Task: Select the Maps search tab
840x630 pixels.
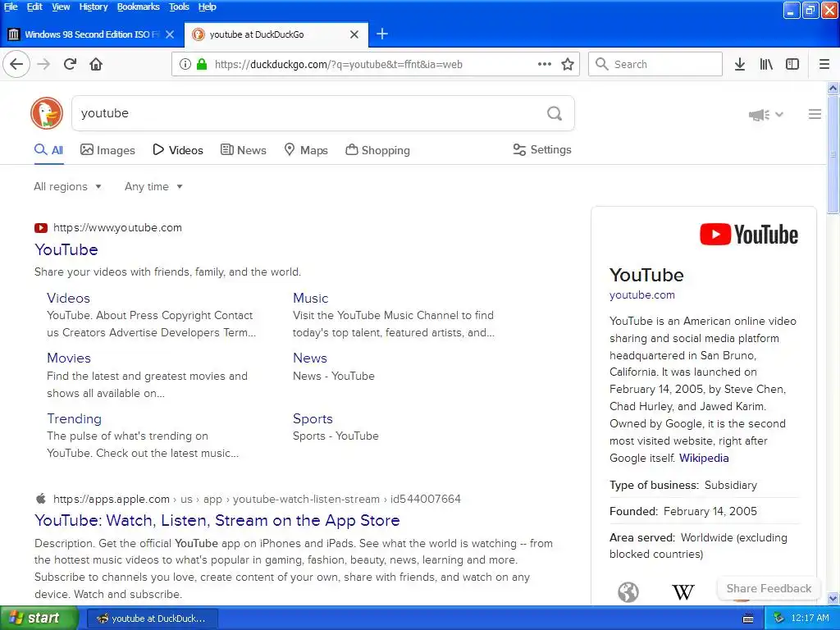Action: tap(305, 150)
